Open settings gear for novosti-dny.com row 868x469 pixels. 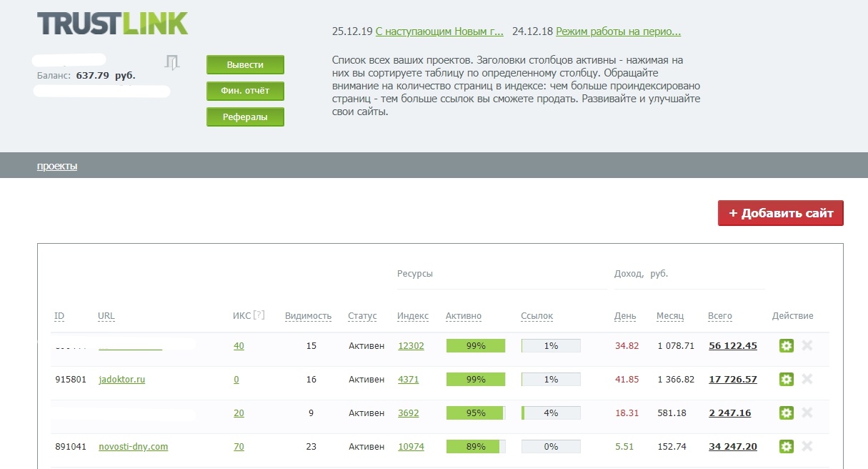[786, 447]
